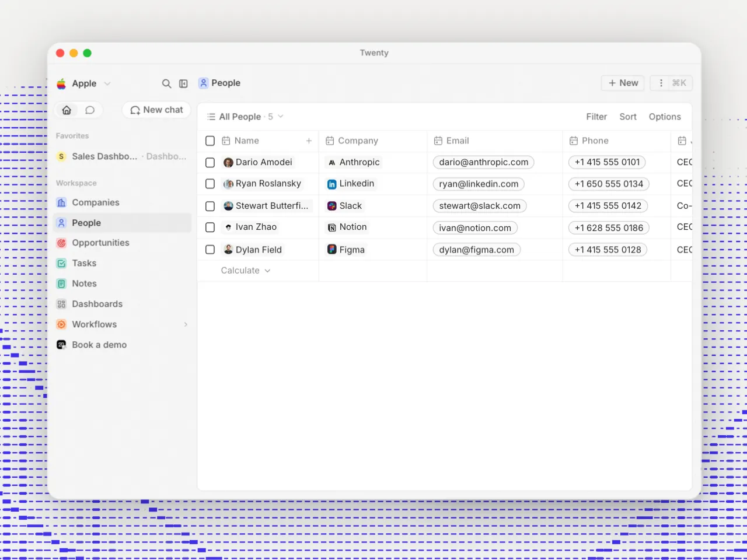Open the Name column header menu
The image size is (747, 560).
(259, 141)
